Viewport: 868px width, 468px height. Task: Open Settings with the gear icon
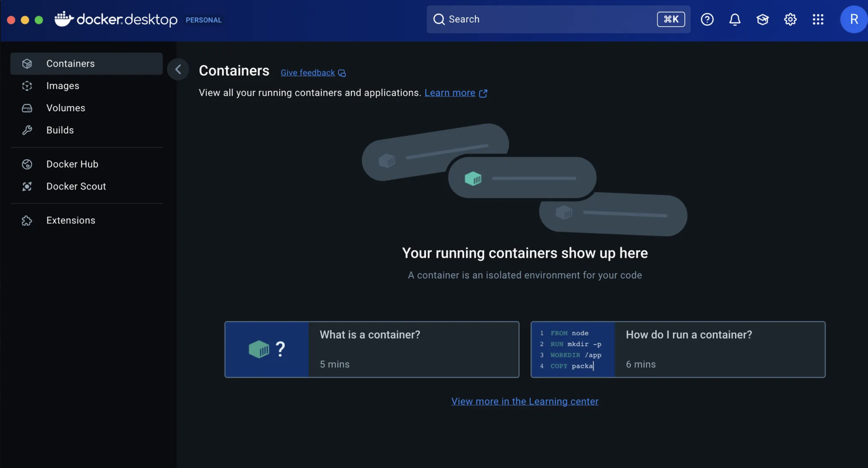click(x=790, y=19)
